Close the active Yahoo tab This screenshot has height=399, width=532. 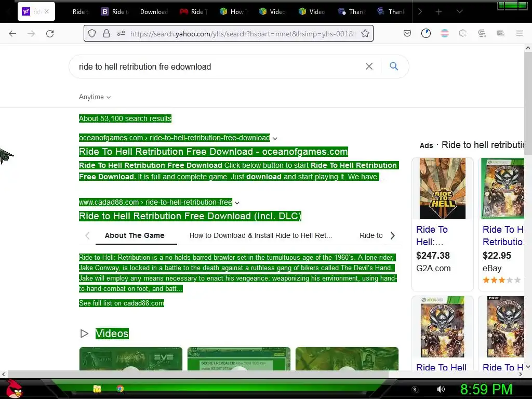click(47, 11)
